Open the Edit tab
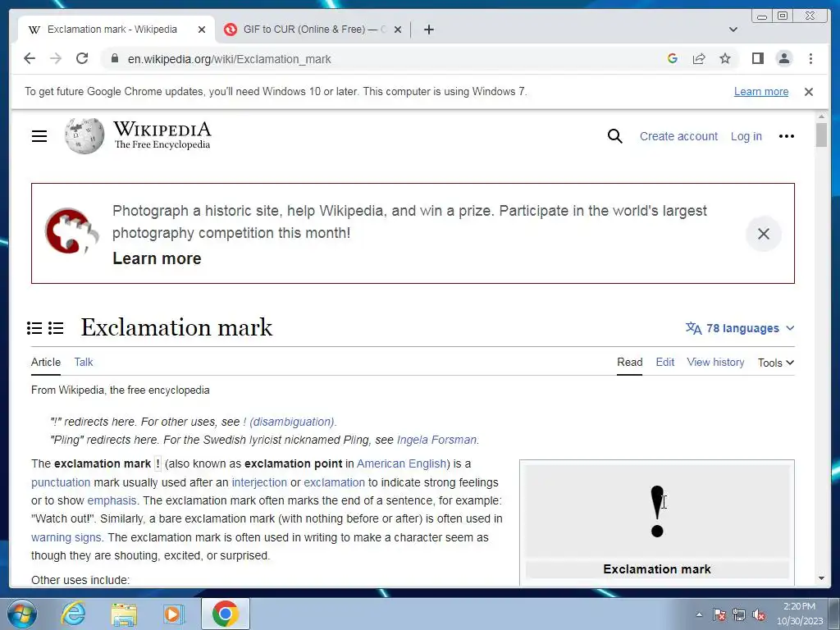 click(664, 362)
